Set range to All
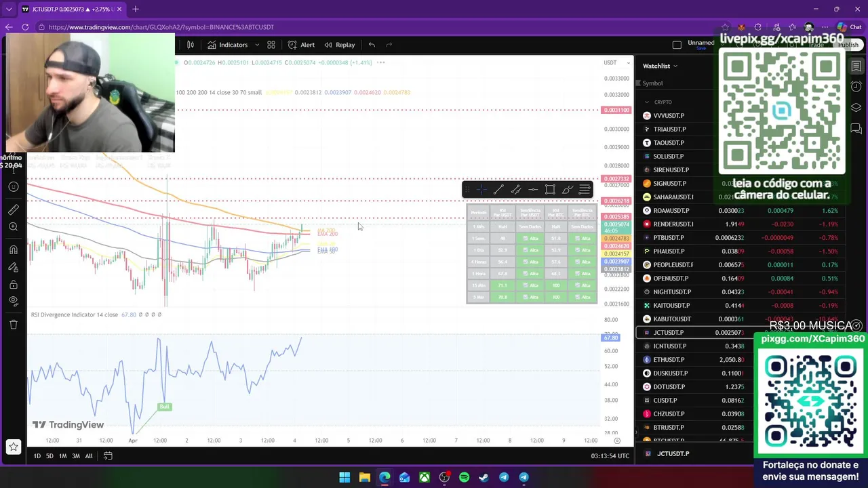The width and height of the screenshot is (868, 488). (89, 456)
